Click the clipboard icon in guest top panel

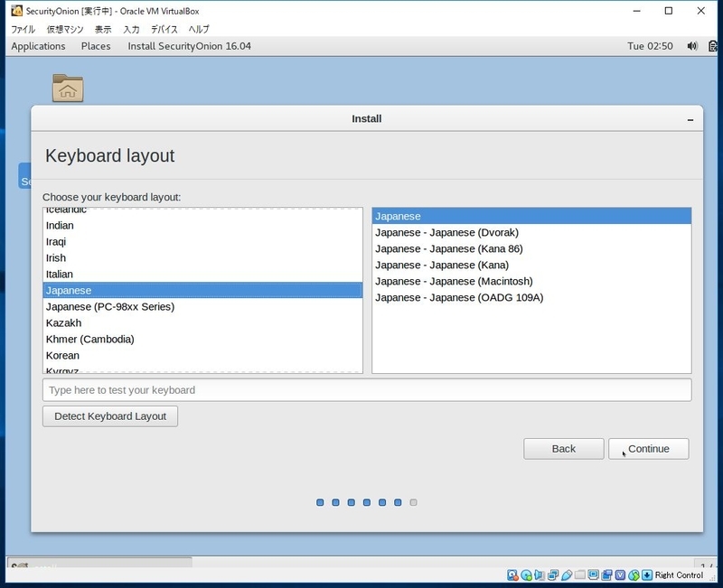click(x=713, y=46)
